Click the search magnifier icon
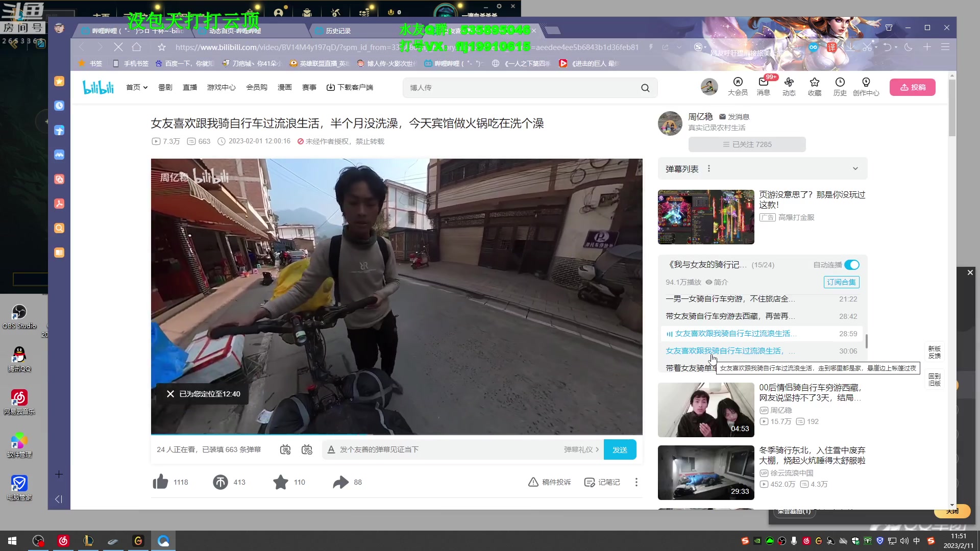This screenshot has height=551, width=980. [x=645, y=88]
